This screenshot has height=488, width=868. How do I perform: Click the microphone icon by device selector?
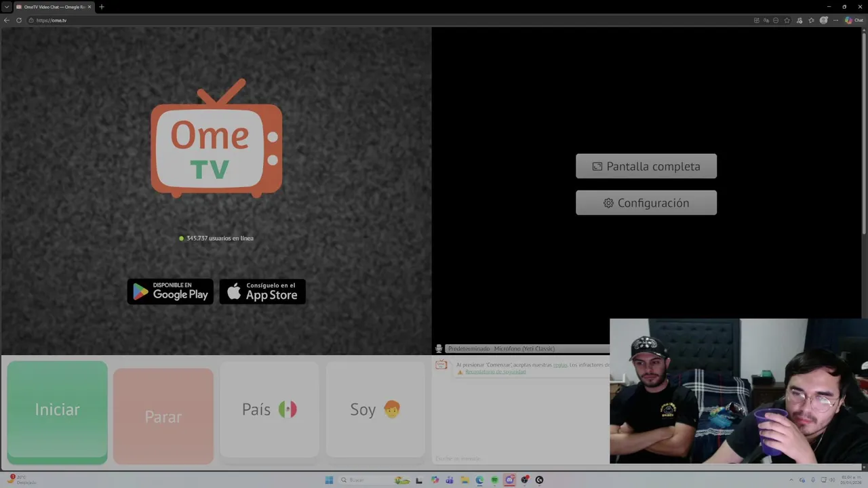[x=439, y=348]
